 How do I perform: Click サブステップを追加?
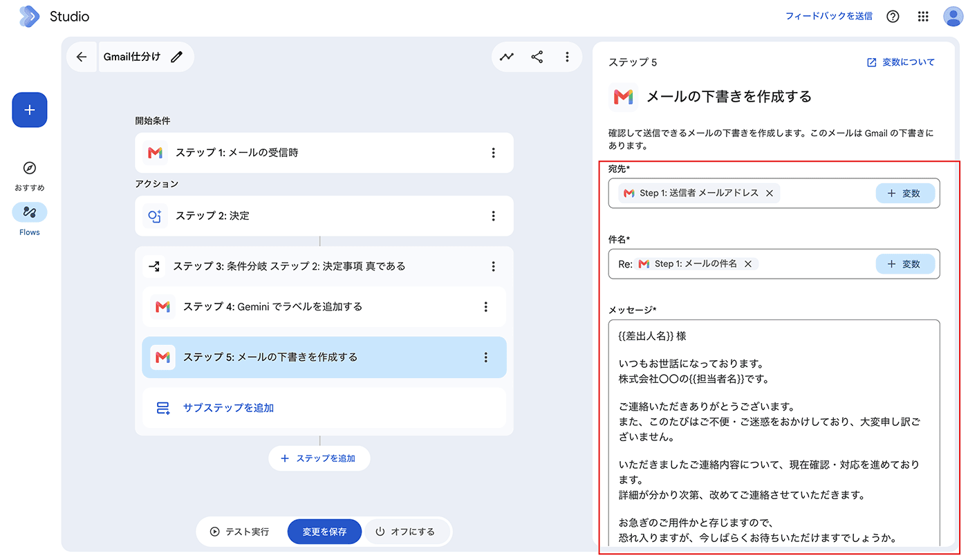click(x=228, y=408)
